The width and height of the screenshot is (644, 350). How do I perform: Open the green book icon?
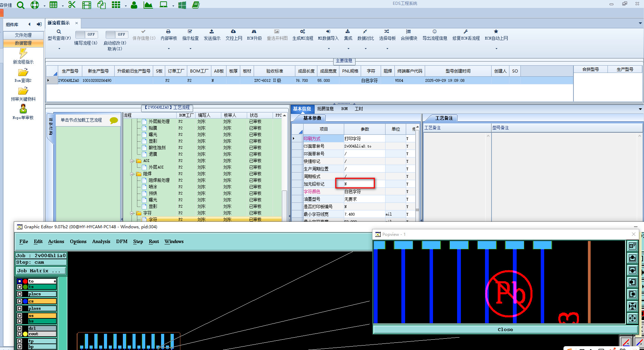196,5
